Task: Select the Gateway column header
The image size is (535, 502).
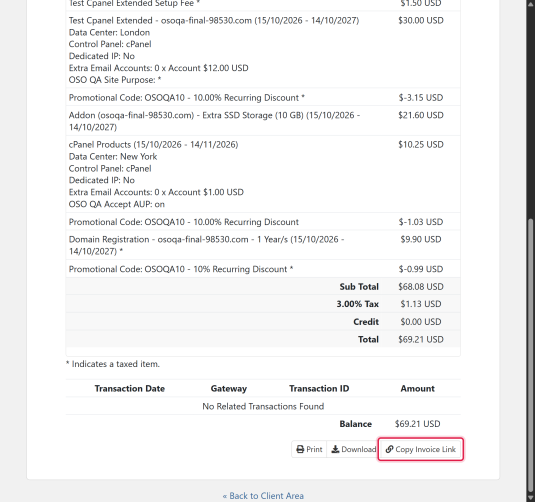Action: [229, 388]
